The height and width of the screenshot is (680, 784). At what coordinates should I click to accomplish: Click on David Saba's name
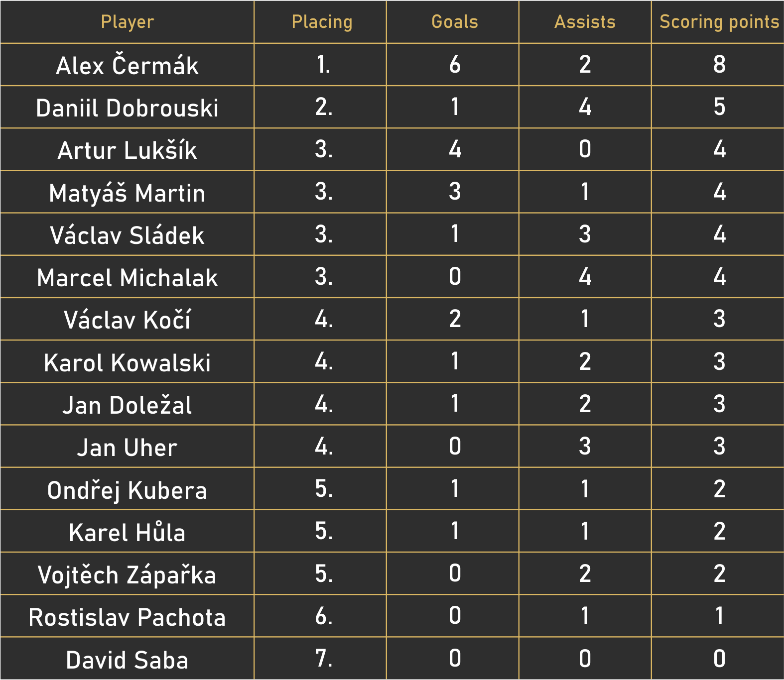tap(127, 660)
